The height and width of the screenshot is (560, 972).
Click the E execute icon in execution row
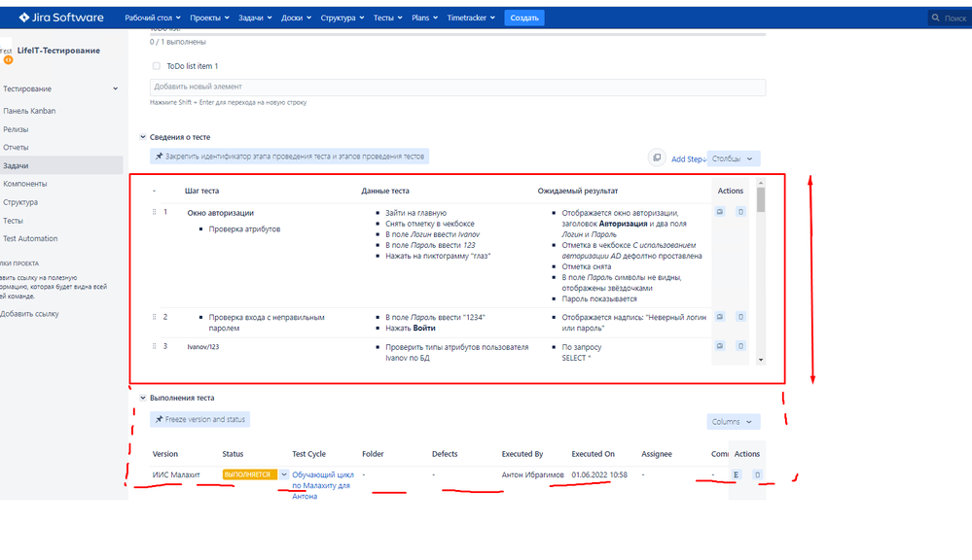click(736, 474)
